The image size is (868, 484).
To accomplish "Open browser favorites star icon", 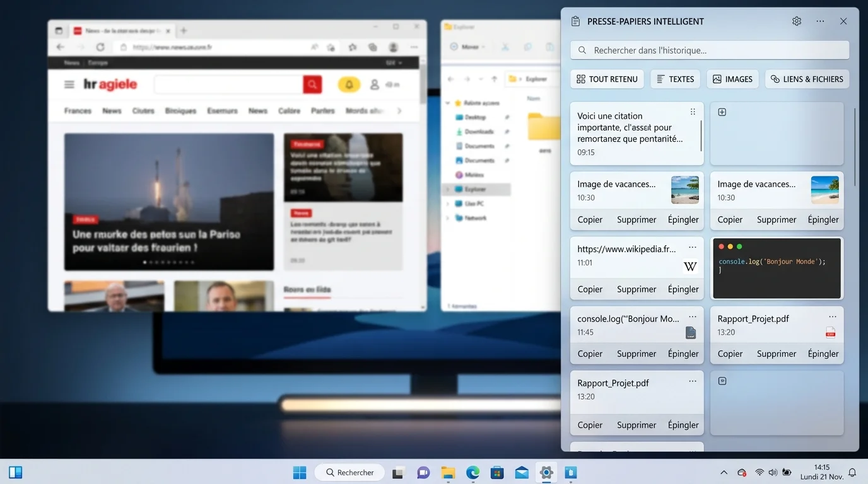I will [x=353, y=47].
